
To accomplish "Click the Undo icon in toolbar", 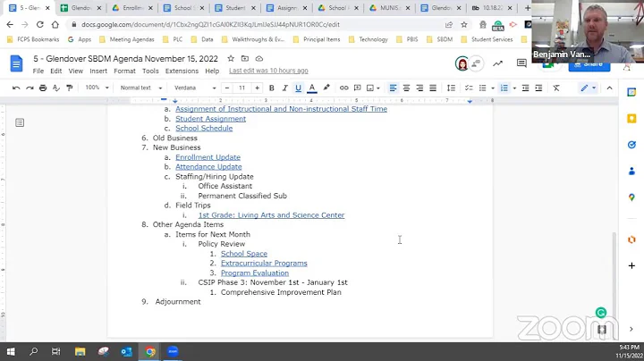I will tap(16, 88).
